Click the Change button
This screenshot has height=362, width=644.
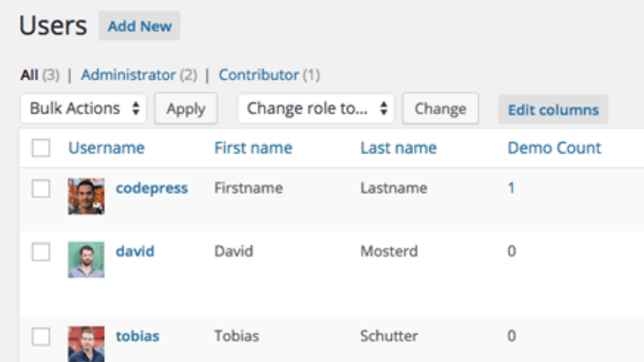(440, 109)
